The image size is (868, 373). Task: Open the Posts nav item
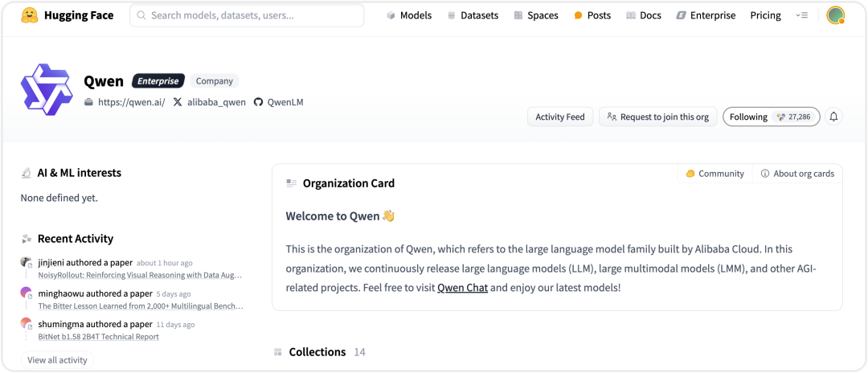(x=592, y=15)
